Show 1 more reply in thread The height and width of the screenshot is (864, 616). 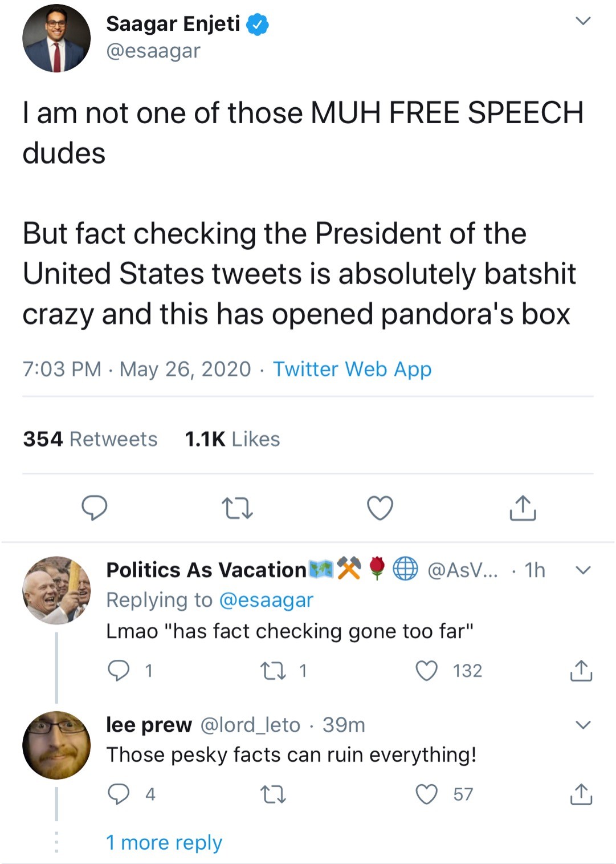point(164,842)
